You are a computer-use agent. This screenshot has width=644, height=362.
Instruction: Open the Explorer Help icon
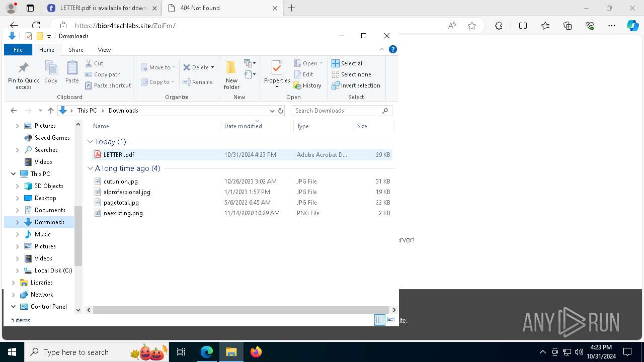pos(393,49)
